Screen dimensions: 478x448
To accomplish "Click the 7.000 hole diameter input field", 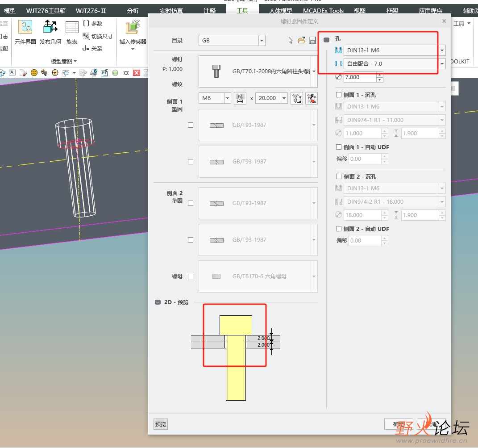I will coord(360,77).
